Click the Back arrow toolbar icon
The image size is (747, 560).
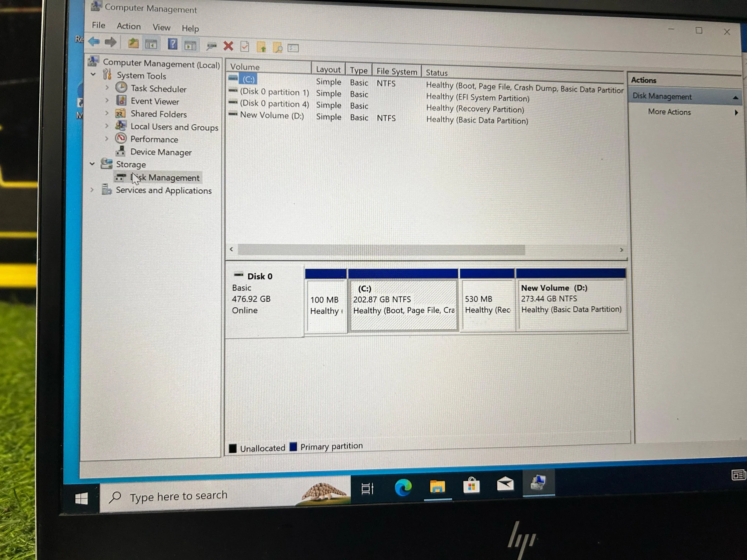point(94,41)
